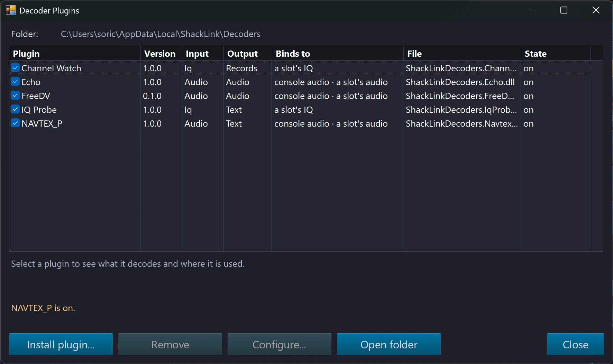Disable the FreeDV plugin checkbox
The height and width of the screenshot is (364, 613).
pos(15,95)
